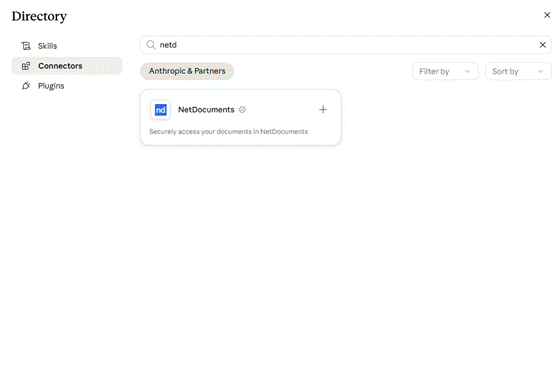Click the Skills scroll icon in sidebar

click(26, 46)
